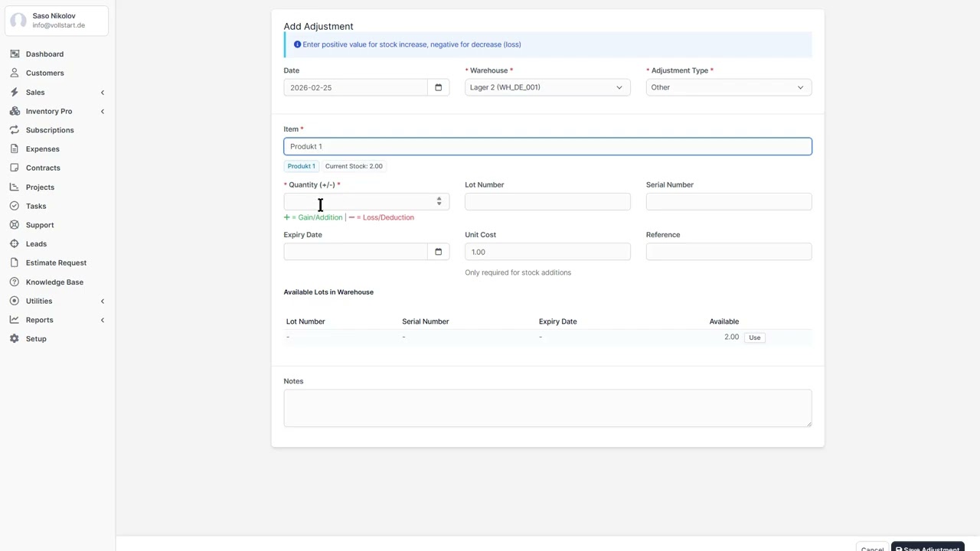Viewport: 980px width, 551px height.
Task: Open Customers menu item
Action: pyautogui.click(x=45, y=73)
